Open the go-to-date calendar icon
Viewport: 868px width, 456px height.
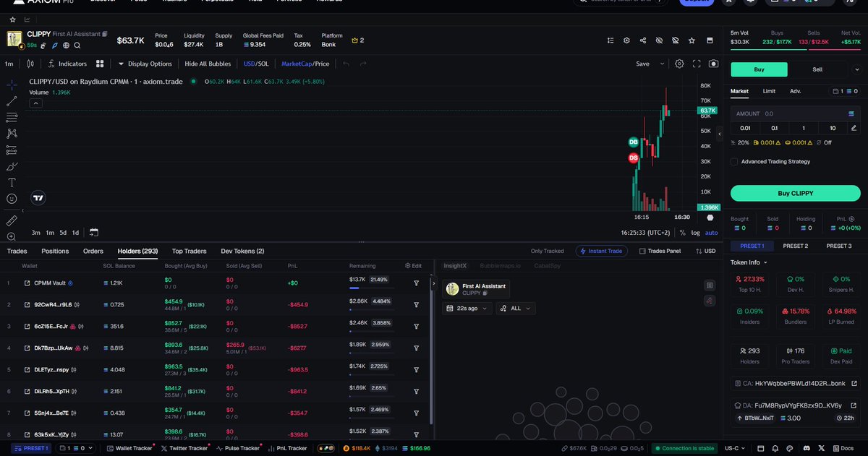(94, 233)
